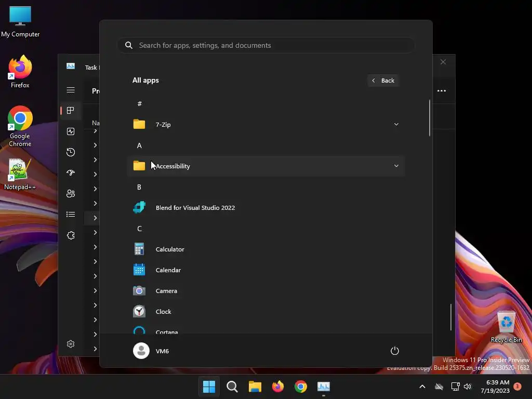Open Task Manager settings gear
532x399 pixels.
(x=71, y=344)
